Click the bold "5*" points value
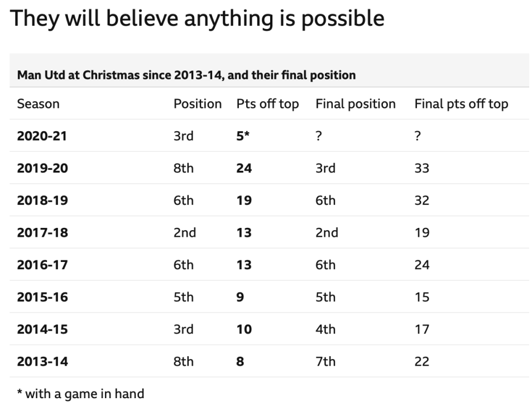The image size is (532, 406). coord(243,136)
